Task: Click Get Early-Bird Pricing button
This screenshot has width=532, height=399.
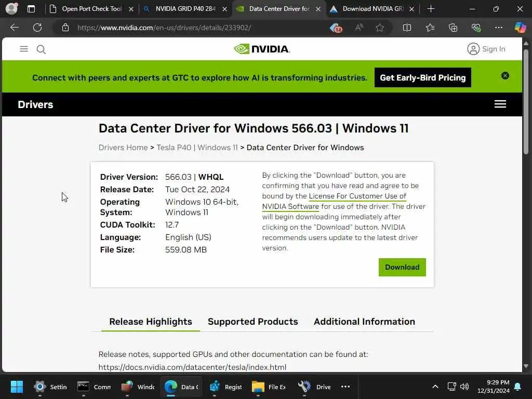Action: point(423,78)
